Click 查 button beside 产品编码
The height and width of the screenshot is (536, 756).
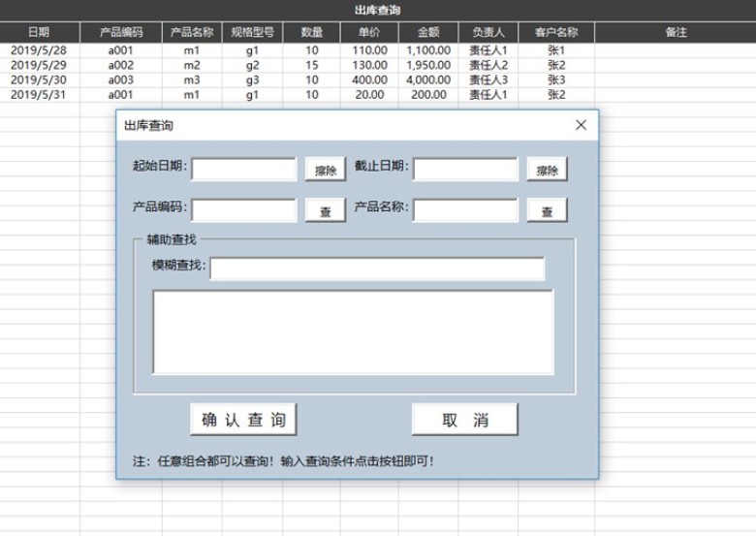(326, 210)
